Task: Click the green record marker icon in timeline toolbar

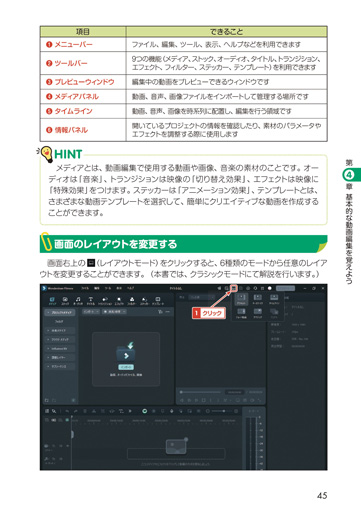Action: click(x=145, y=411)
